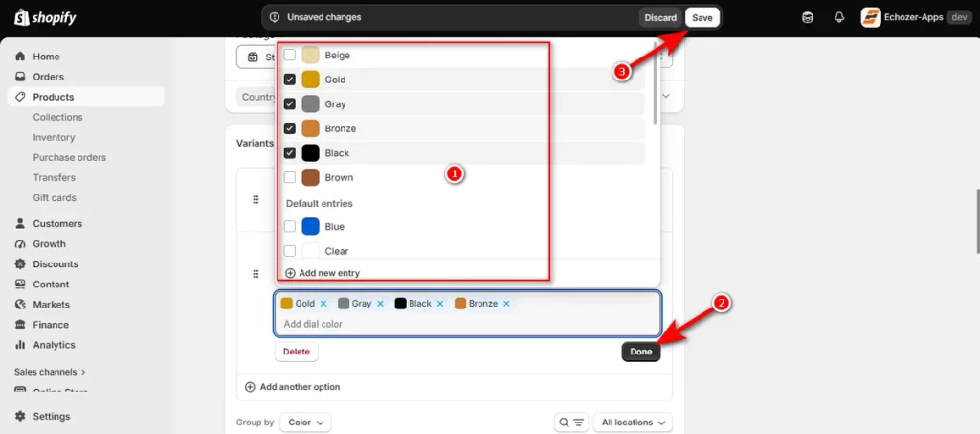Viewport: 980px width, 434px height.
Task: Open Transfers in the sidebar
Action: (55, 177)
